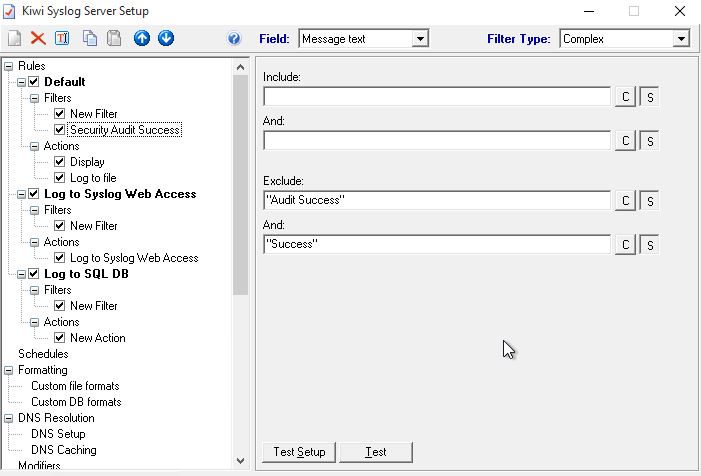Collapse Actions under Log to SQL DB

(x=34, y=322)
